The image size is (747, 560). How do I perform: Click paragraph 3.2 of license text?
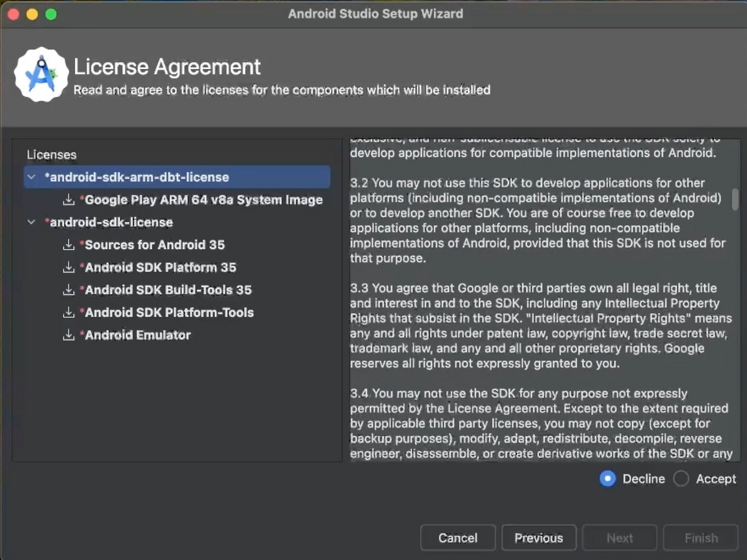pos(538,220)
